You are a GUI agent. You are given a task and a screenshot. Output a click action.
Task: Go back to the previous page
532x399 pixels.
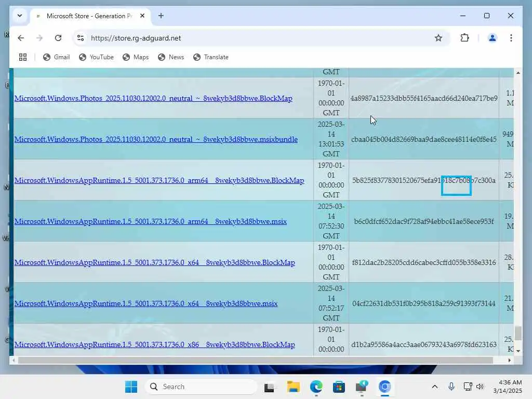[x=21, y=38]
